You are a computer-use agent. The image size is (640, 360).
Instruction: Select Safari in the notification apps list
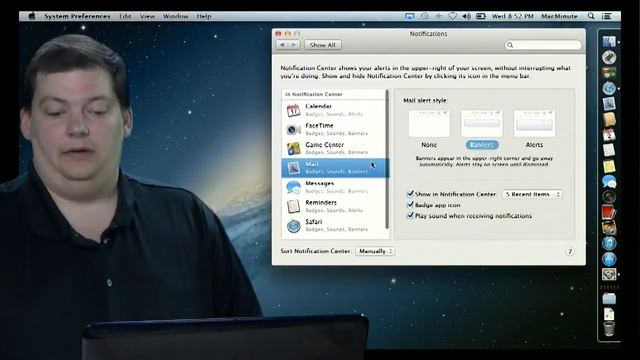(x=335, y=225)
